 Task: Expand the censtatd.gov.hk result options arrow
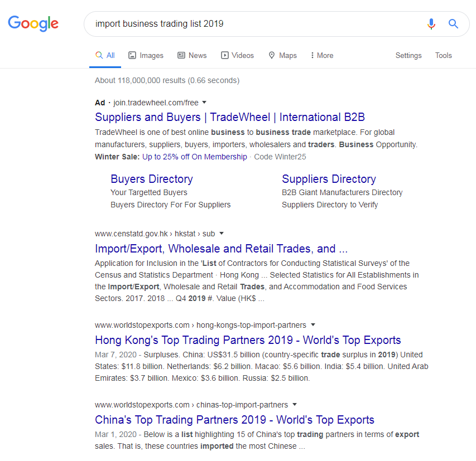pos(222,233)
